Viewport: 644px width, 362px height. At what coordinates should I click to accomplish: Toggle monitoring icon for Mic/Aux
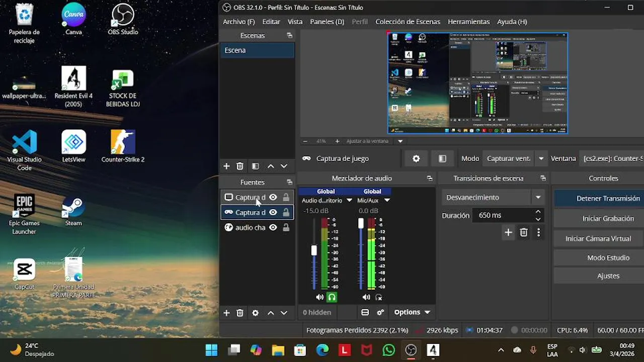click(x=379, y=297)
